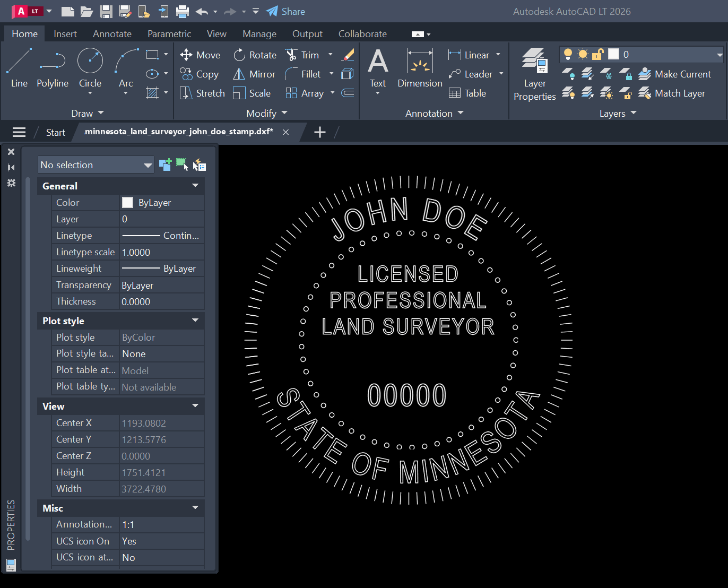The image size is (728, 588).
Task: Click Make Current layer button
Action: pyautogui.click(x=674, y=74)
